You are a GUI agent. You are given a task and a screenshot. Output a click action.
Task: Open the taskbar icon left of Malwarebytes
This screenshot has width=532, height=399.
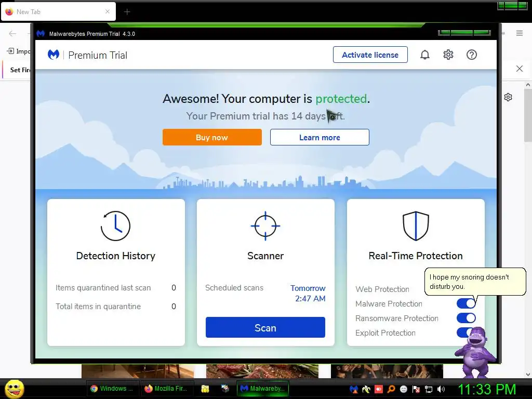coord(225,389)
